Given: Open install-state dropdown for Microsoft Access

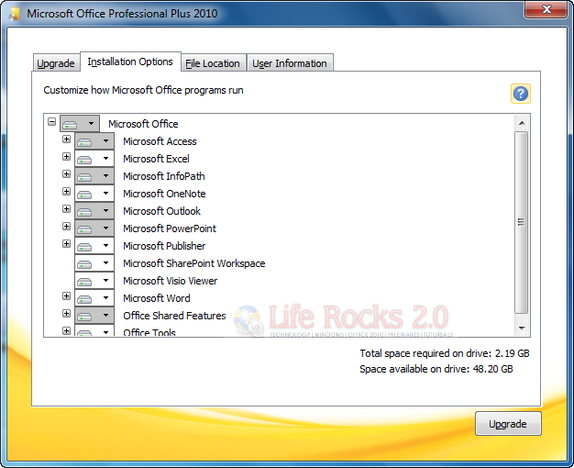Looking at the screenshot, I should (94, 141).
